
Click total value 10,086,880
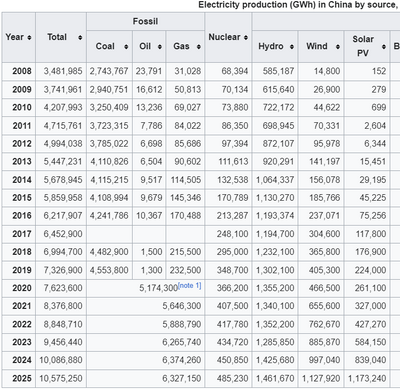coord(61,360)
